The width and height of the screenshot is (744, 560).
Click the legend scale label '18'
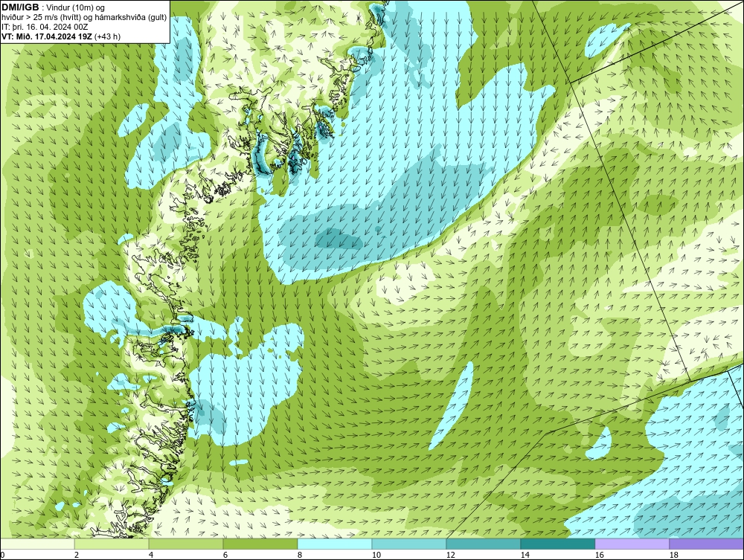point(673,555)
